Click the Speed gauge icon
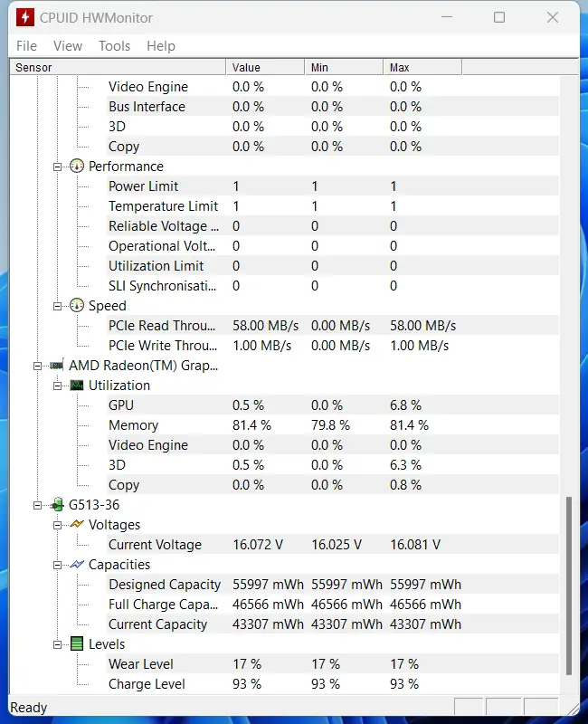 click(77, 306)
